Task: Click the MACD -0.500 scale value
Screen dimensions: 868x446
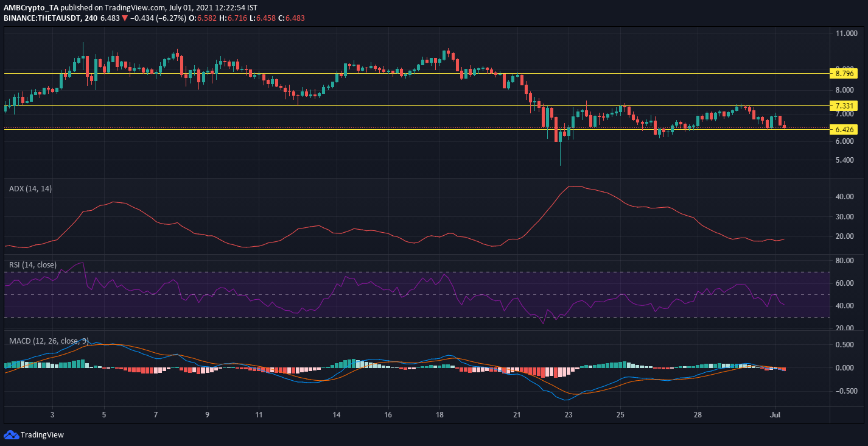Action: coord(846,391)
